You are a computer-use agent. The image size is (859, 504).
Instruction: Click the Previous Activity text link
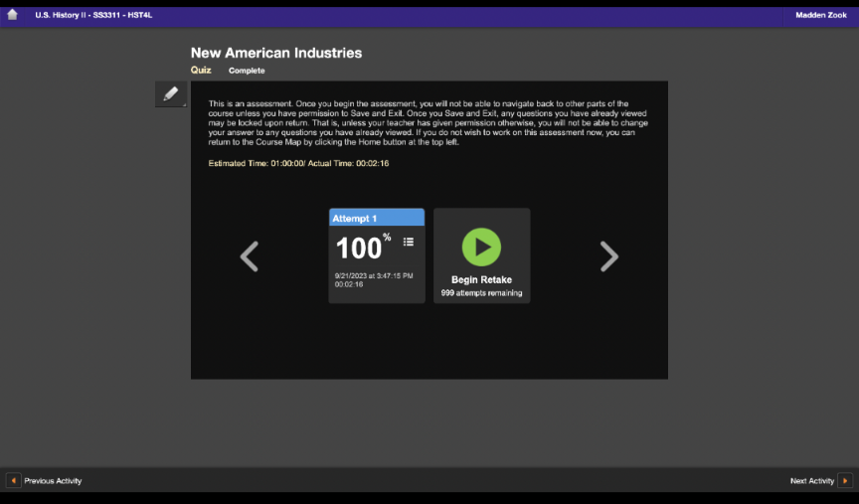tap(53, 481)
